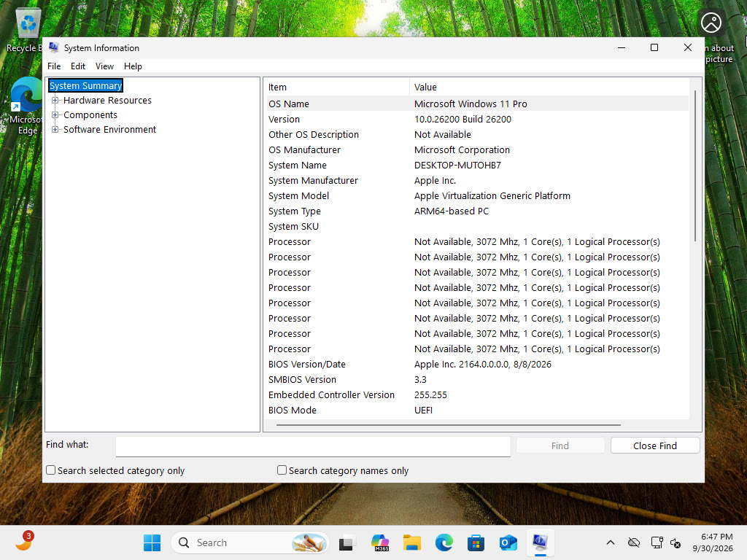The height and width of the screenshot is (560, 747).
Task: Open the widgets icon with badge 3
Action: click(24, 542)
